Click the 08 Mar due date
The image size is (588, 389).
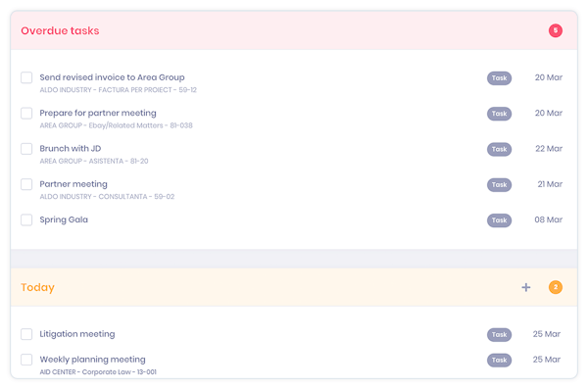[x=548, y=219]
